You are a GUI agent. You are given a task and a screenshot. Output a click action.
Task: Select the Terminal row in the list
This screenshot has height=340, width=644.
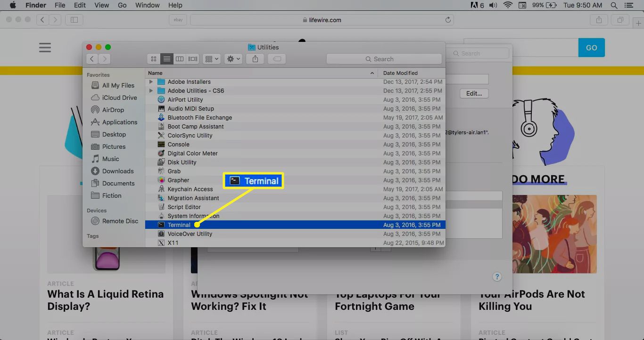[x=295, y=225]
